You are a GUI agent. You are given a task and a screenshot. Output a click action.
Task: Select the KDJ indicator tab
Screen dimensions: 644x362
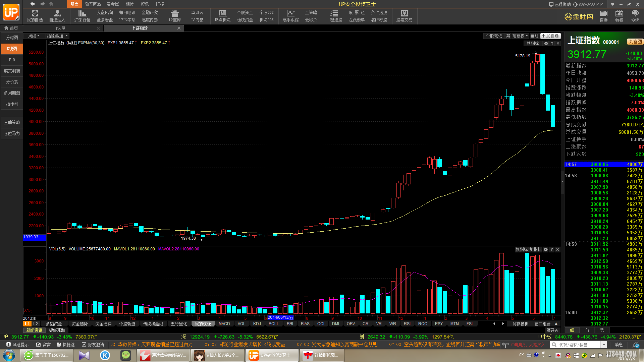coord(257,324)
